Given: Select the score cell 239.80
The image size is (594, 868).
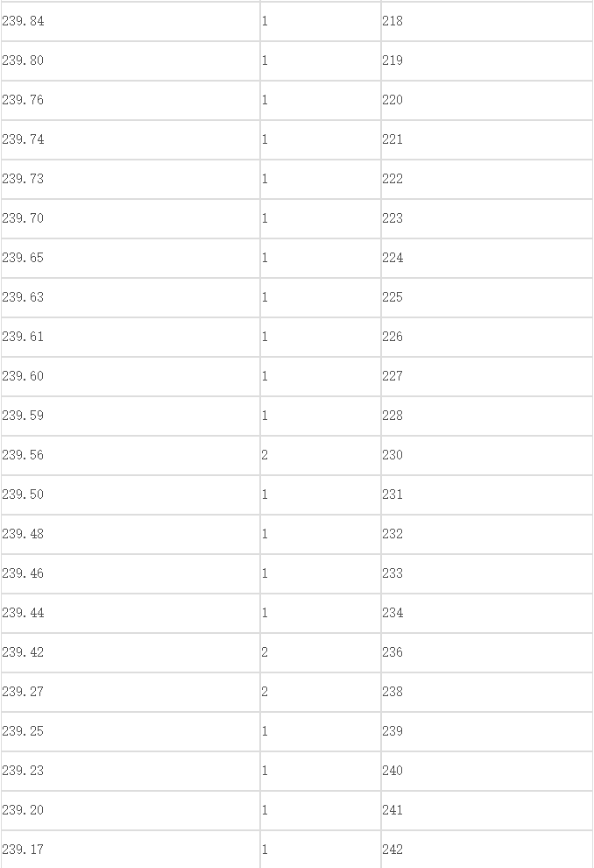Looking at the screenshot, I should 131,60.
